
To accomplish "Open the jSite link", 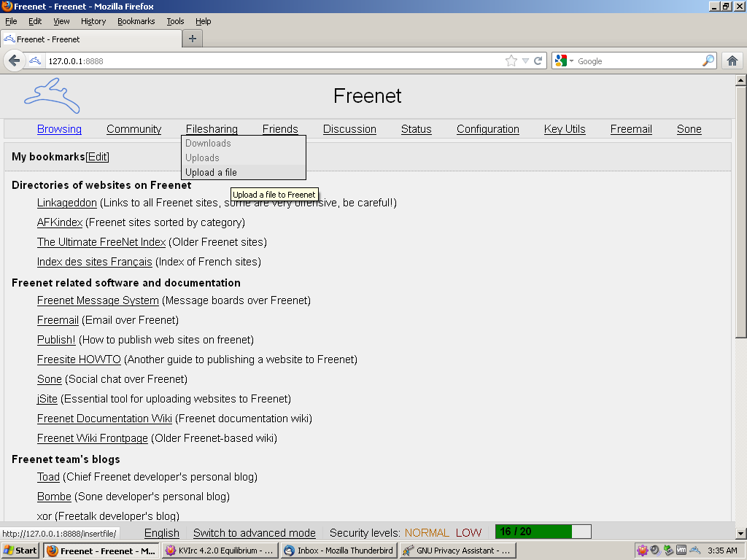I will [47, 399].
